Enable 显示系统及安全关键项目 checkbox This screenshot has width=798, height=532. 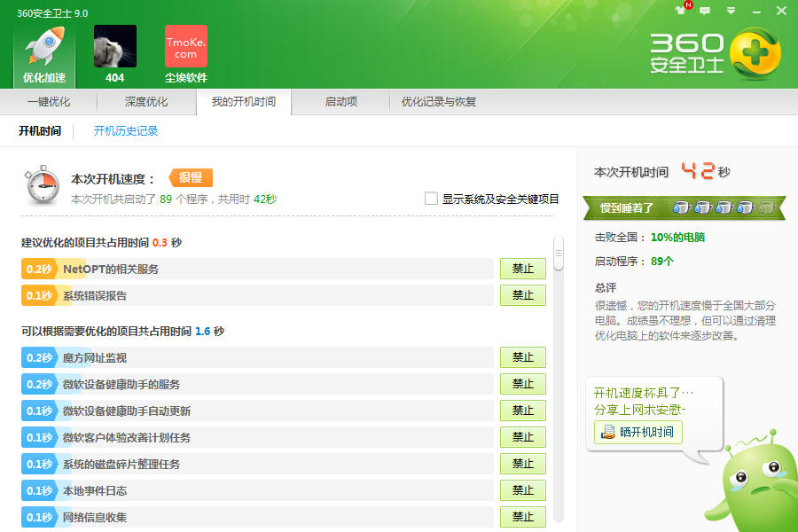(431, 199)
